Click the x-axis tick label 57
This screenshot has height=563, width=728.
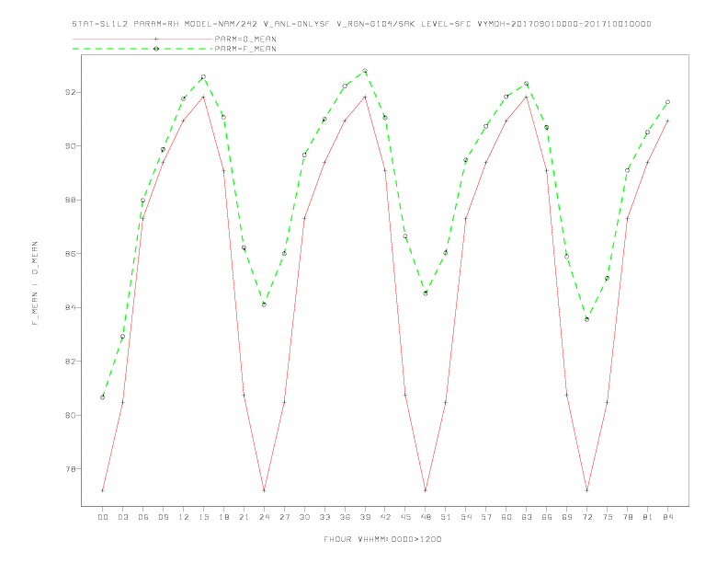486,517
